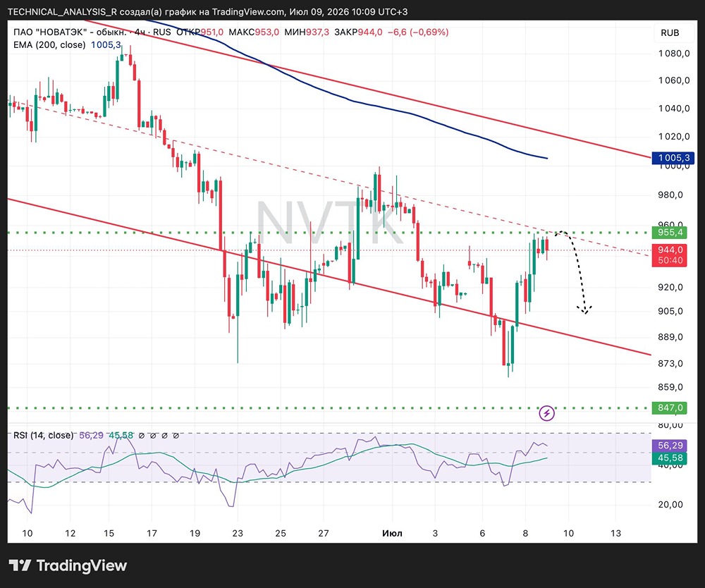Click the purple lightning bolt event icon

pyautogui.click(x=547, y=412)
